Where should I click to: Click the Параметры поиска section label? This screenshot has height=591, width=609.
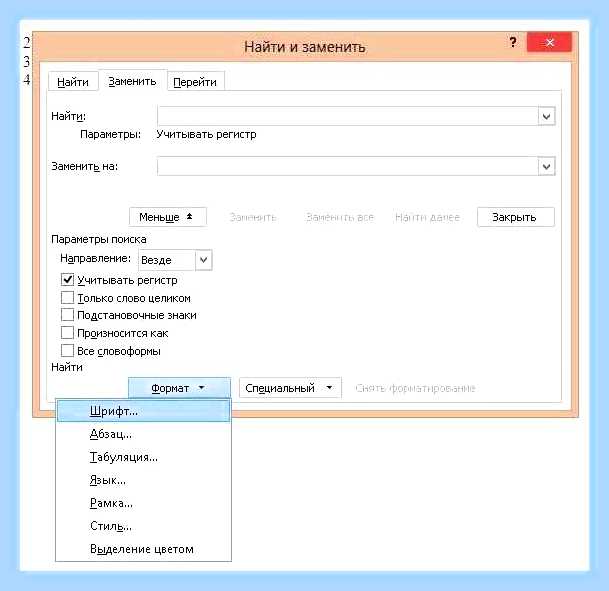tap(99, 239)
